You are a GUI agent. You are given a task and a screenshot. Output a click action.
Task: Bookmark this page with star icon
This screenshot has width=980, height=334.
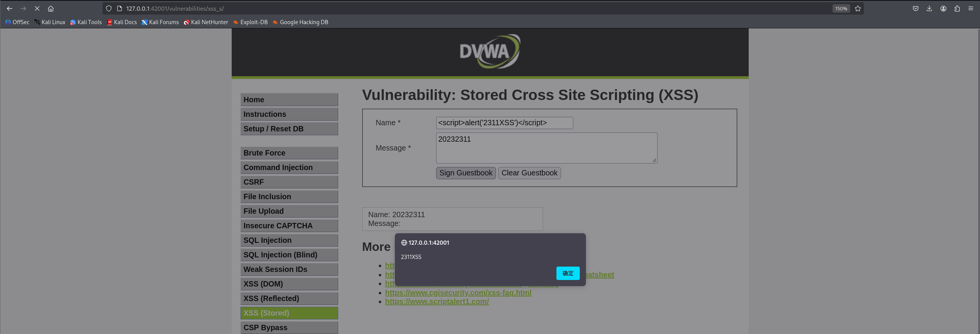point(858,8)
